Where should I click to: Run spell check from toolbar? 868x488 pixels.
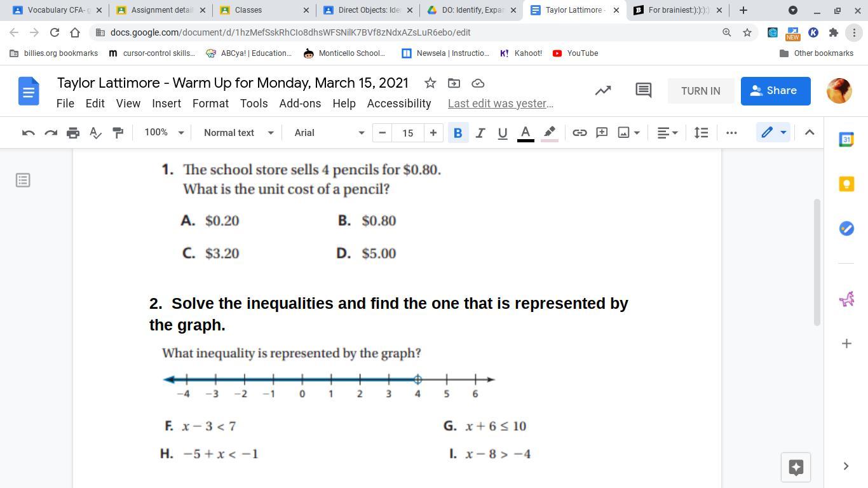(95, 133)
